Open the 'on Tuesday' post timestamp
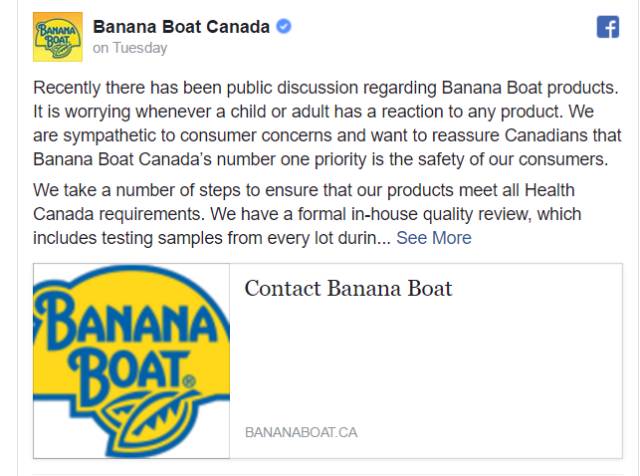This screenshot has height=476, width=640. coord(130,48)
